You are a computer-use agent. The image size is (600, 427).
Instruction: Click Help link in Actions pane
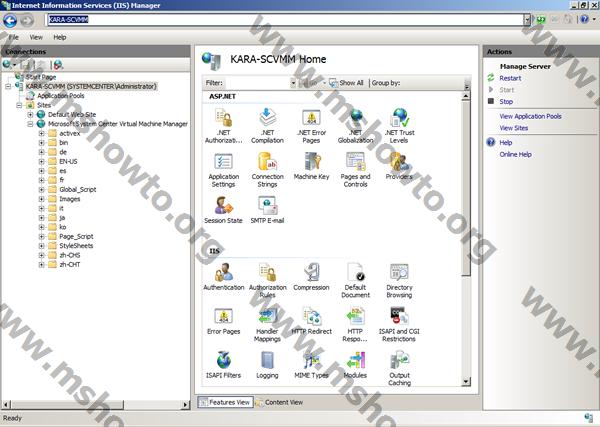505,143
